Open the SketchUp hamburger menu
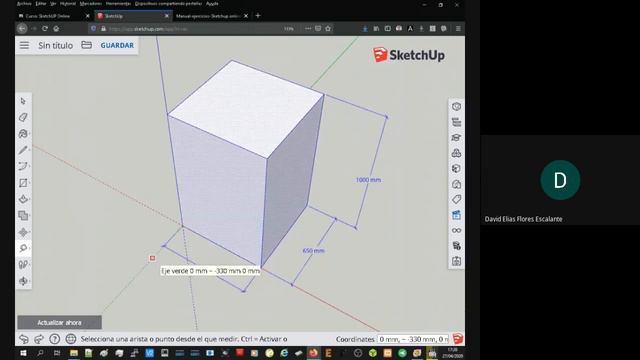Viewport: 640px width, 360px height. (x=24, y=45)
